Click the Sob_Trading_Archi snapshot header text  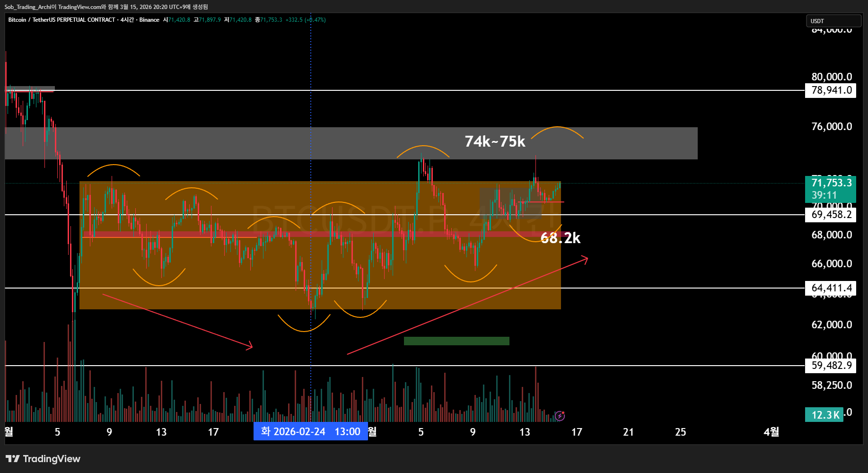pos(106,7)
